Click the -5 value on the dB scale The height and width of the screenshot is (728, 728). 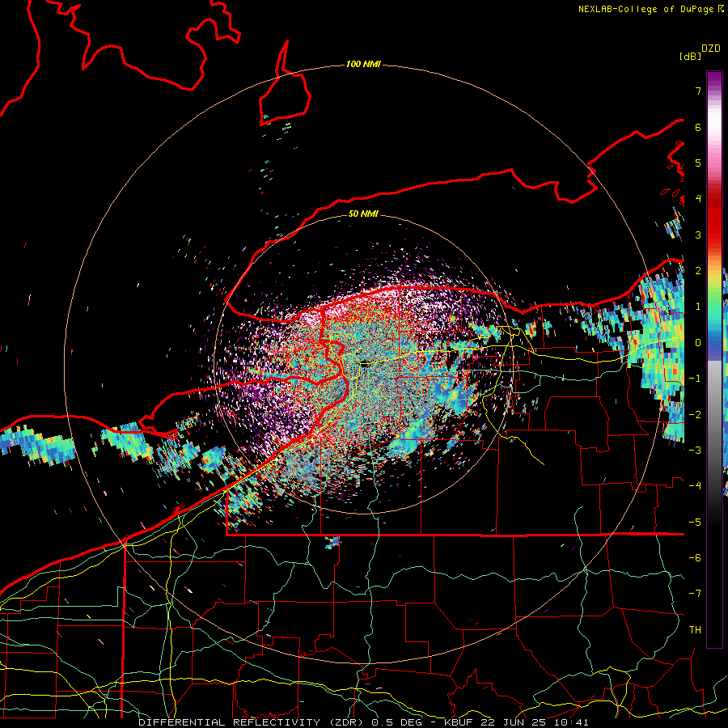pos(695,522)
